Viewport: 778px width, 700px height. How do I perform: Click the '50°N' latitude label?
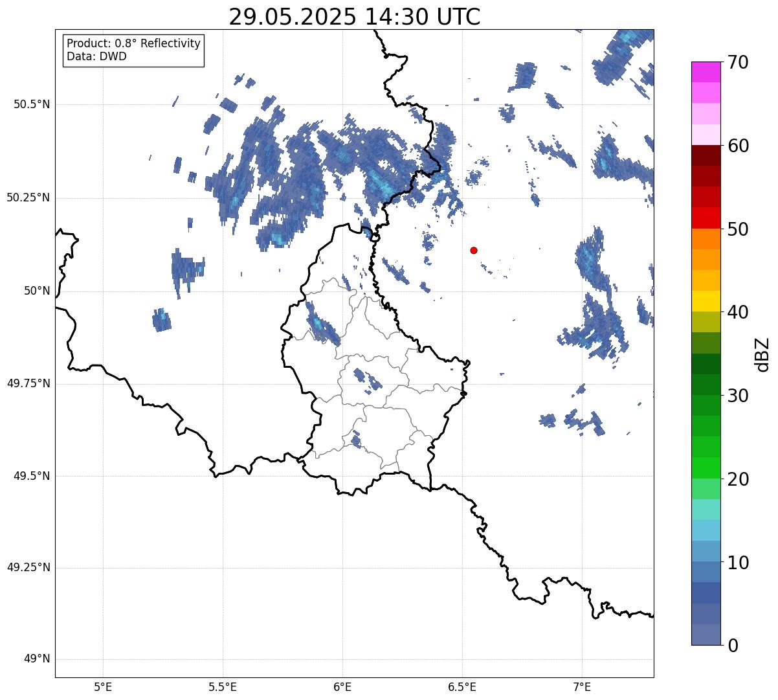pyautogui.click(x=37, y=291)
